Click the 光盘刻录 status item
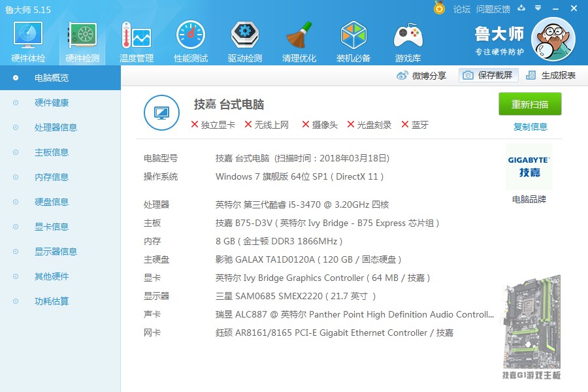The width and height of the screenshot is (588, 392). (x=369, y=125)
